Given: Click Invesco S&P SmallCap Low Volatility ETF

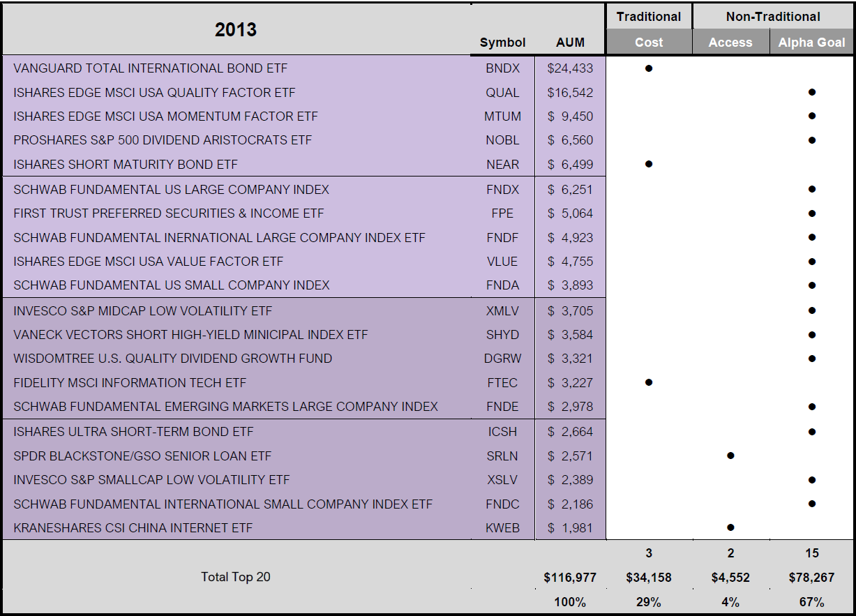Looking at the screenshot, I should click(x=151, y=479).
